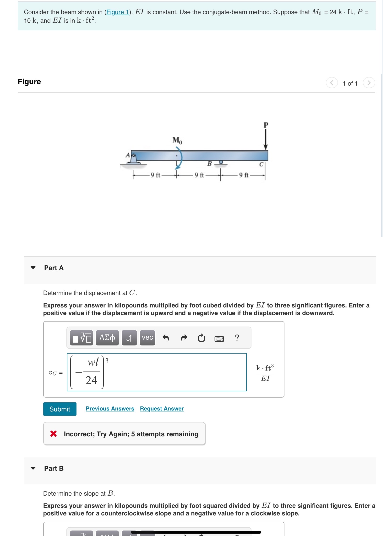Click the Request Answer link
The width and height of the screenshot is (392, 536).
[x=161, y=409]
